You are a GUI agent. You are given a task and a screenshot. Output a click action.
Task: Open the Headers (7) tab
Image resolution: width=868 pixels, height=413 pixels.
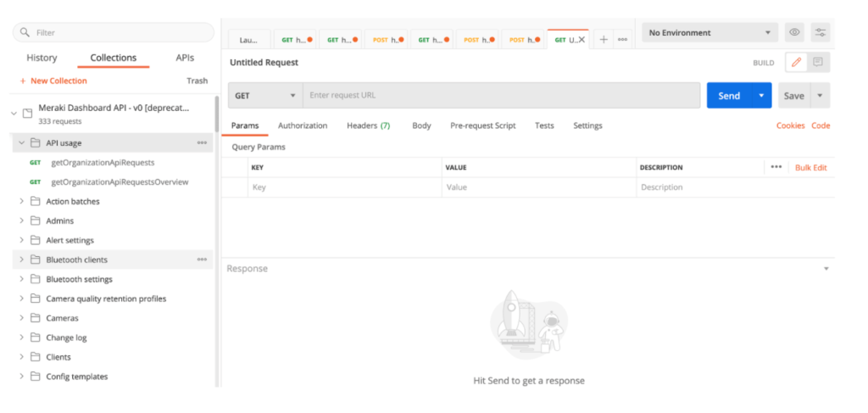click(x=368, y=126)
